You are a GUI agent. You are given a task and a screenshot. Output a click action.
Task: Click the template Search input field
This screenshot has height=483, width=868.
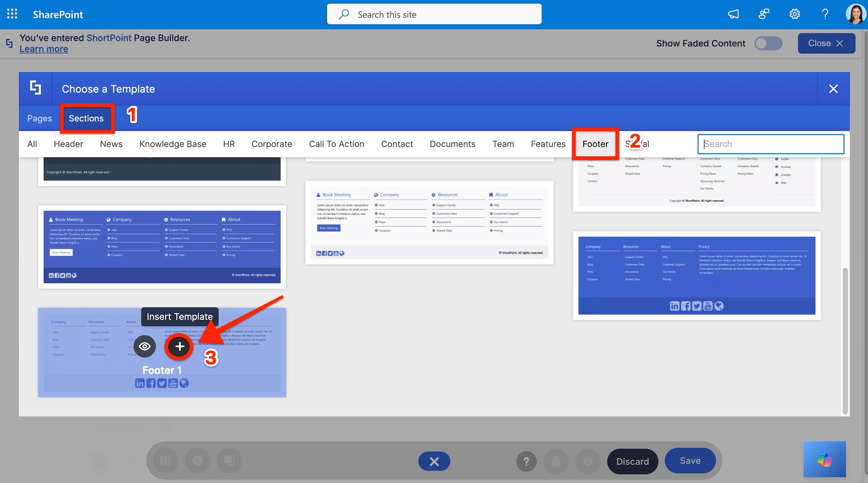771,144
